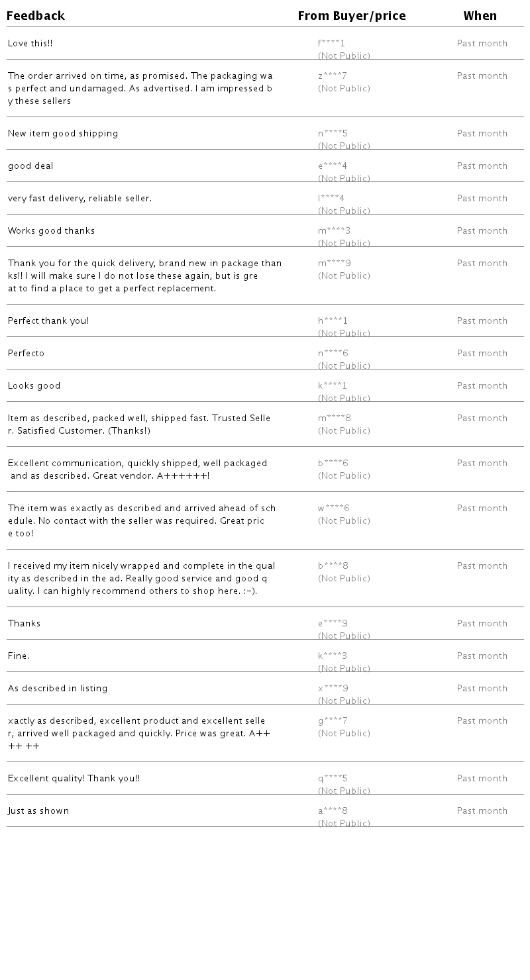Click the "Works good thanks" feedback text
This screenshot has width=530, height=980.
click(51, 231)
